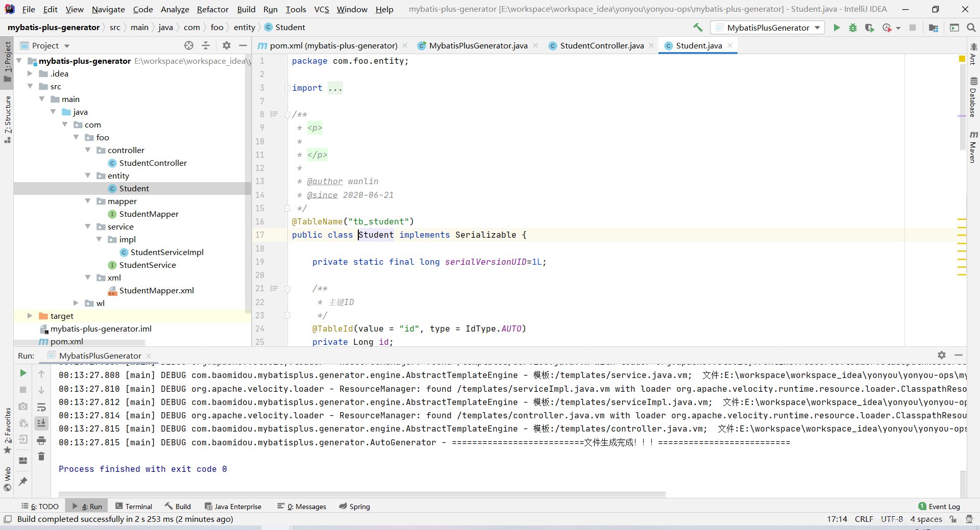This screenshot has width=980, height=530.
Task: Open MybatisPlusGenerator run configuration dropdown
Action: [768, 28]
